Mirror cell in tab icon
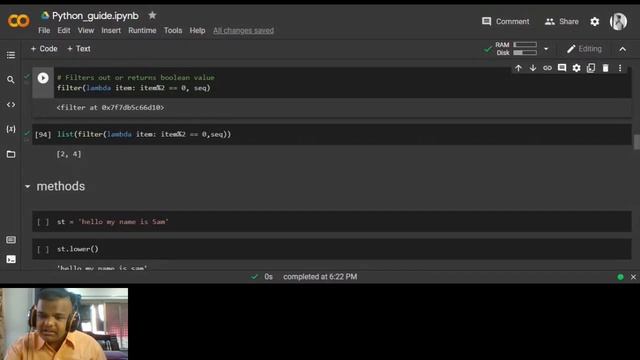This screenshot has width=640, height=360. pyautogui.click(x=591, y=68)
